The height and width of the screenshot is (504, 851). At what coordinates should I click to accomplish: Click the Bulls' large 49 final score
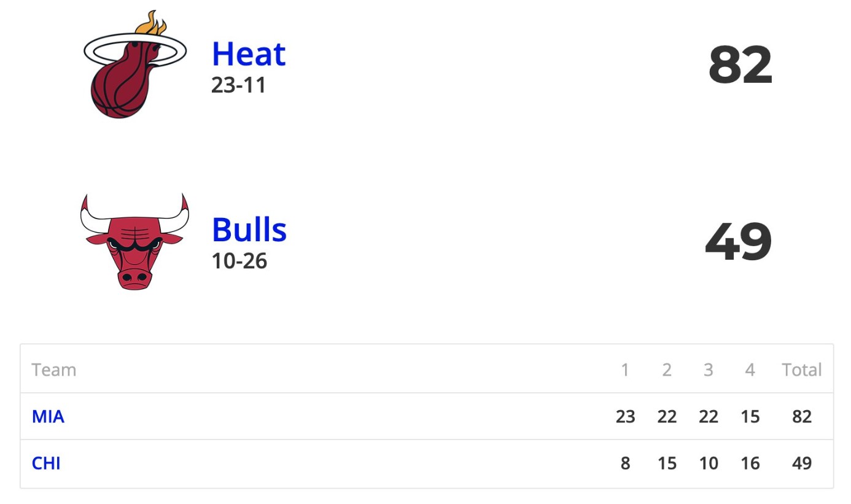click(x=739, y=241)
